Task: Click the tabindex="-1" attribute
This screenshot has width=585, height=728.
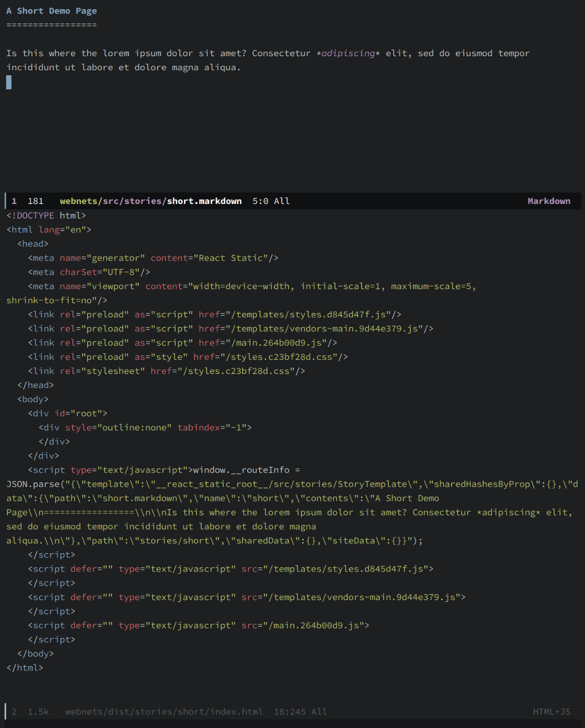Action: [212, 427]
